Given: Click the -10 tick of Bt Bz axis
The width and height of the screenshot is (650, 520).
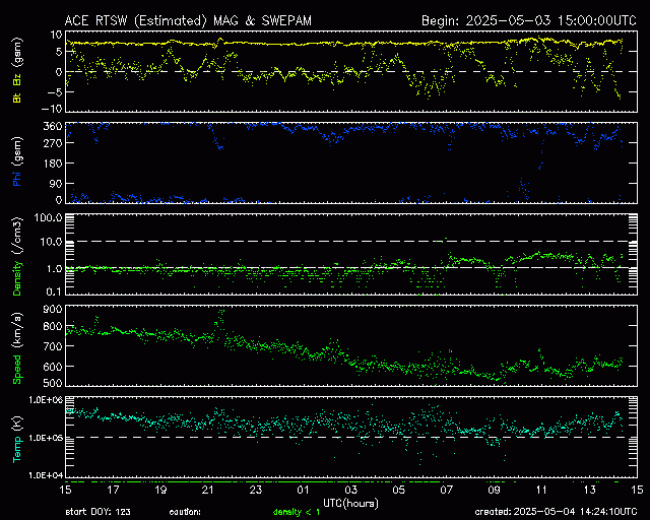Looking at the screenshot, I should click(x=51, y=108).
